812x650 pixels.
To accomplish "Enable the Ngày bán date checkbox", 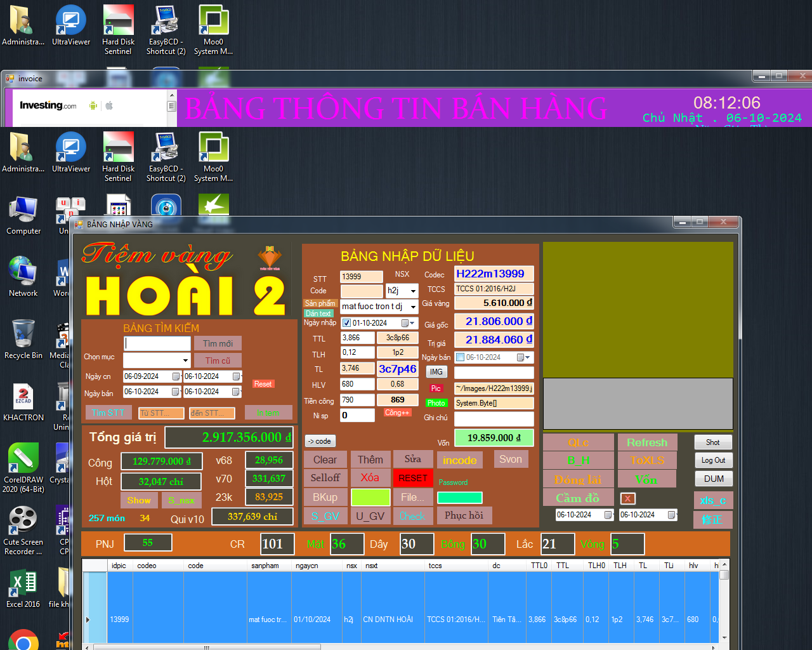I will (461, 357).
